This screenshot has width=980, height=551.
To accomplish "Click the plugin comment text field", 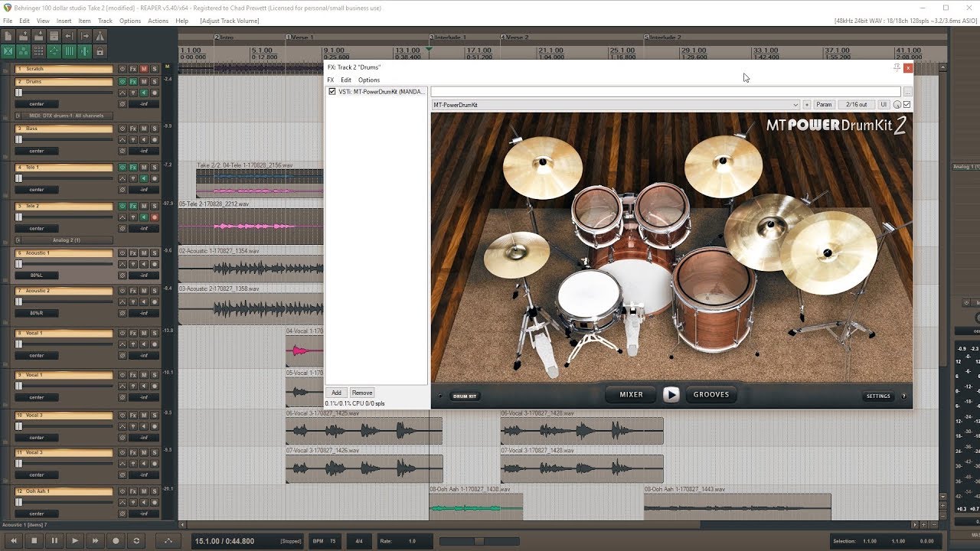I will [665, 91].
